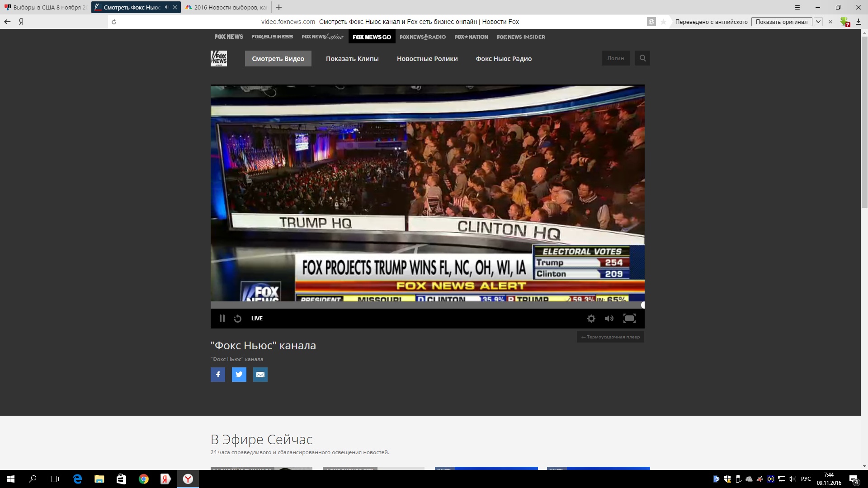Bookmark this page with the star
Screen dimensions: 868x488
664,22
